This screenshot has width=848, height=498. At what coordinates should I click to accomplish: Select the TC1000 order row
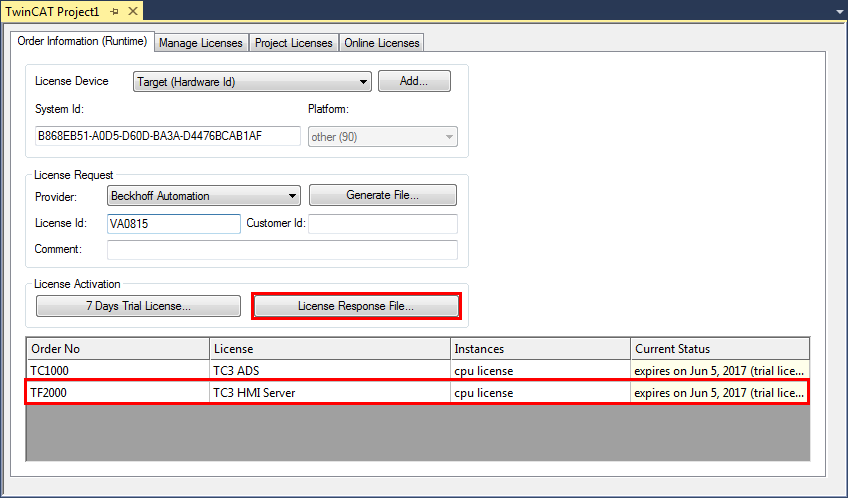click(x=418, y=371)
